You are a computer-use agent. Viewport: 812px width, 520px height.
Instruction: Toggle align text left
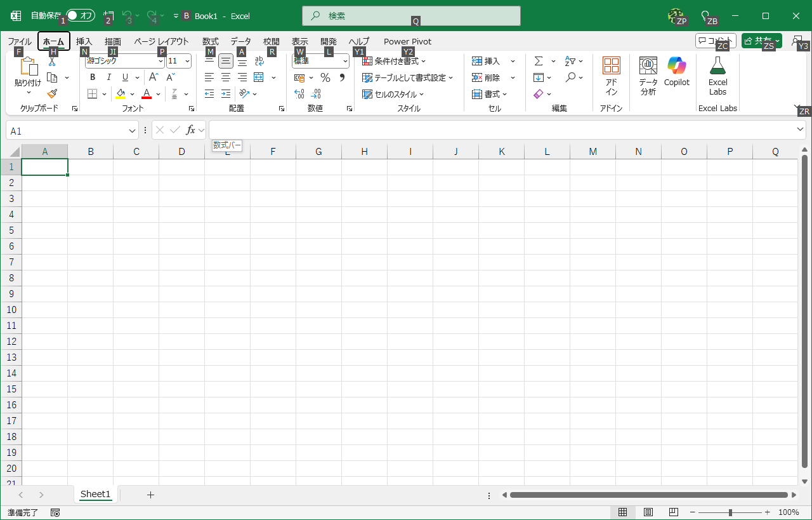[209, 77]
